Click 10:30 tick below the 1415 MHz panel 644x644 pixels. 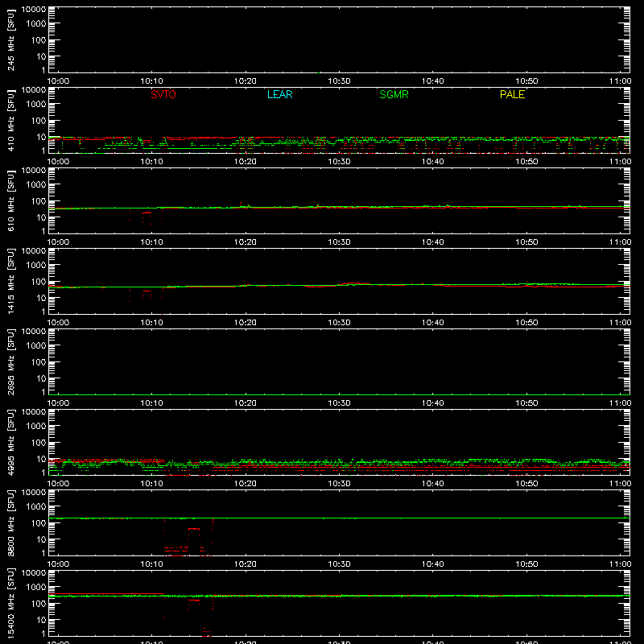pos(339,323)
